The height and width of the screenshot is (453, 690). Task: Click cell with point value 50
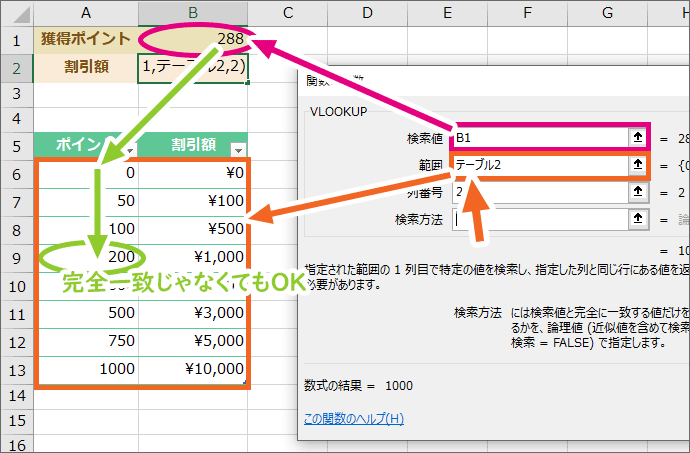click(x=86, y=202)
